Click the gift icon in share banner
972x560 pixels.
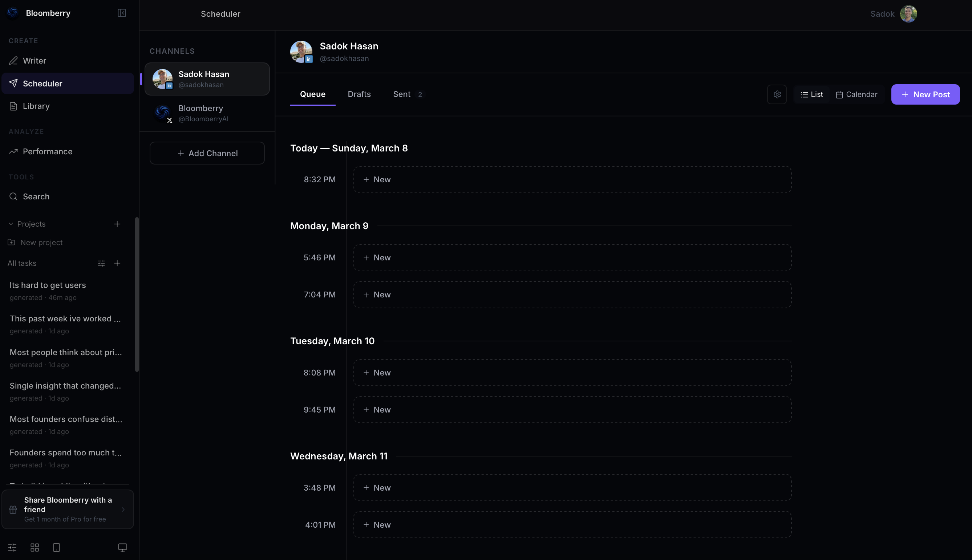point(13,510)
